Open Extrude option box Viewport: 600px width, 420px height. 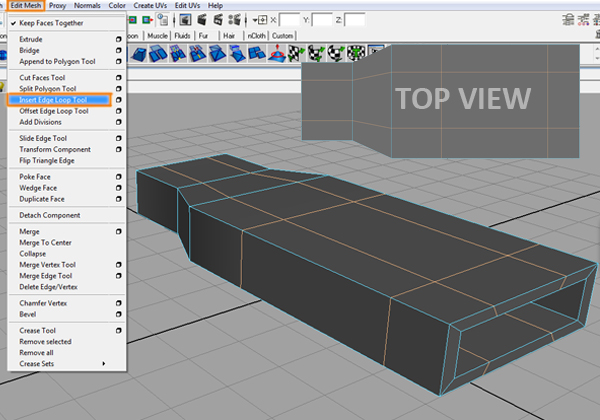coord(119,39)
